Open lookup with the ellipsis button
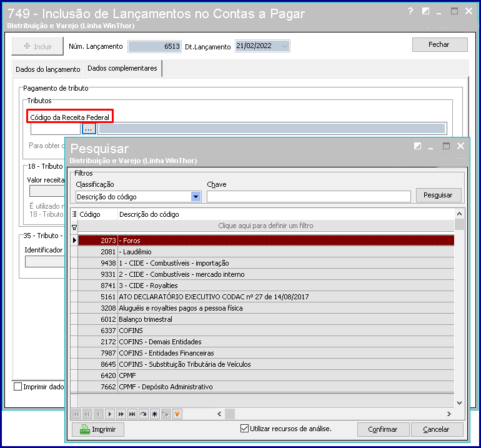This screenshot has width=481, height=448. 89,129
